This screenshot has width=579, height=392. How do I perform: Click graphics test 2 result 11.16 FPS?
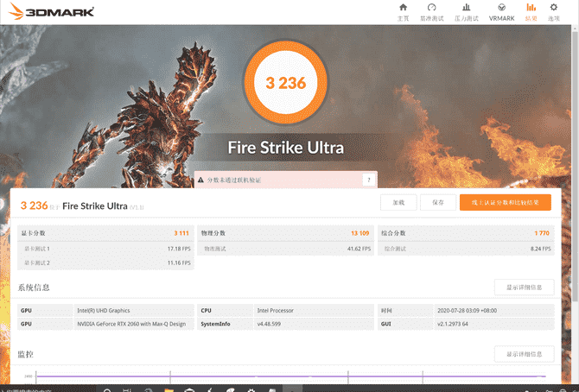click(179, 262)
